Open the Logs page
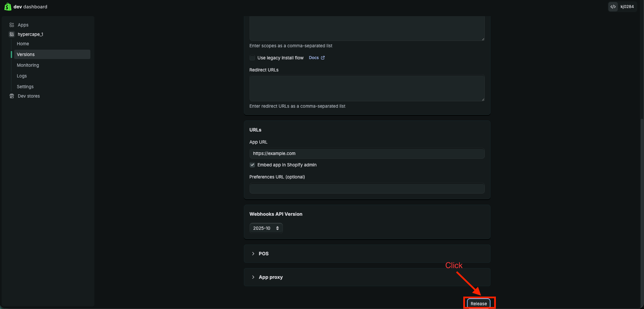Image resolution: width=644 pixels, height=309 pixels. [22, 76]
